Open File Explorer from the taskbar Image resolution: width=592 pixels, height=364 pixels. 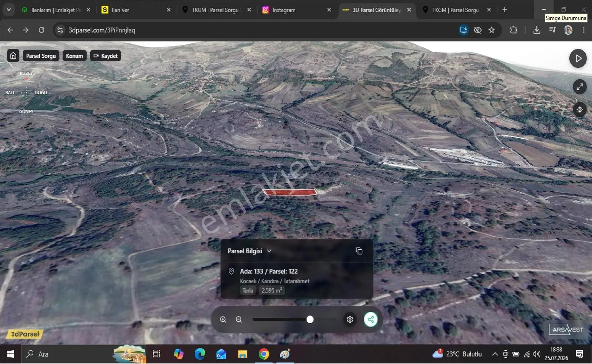point(242,354)
